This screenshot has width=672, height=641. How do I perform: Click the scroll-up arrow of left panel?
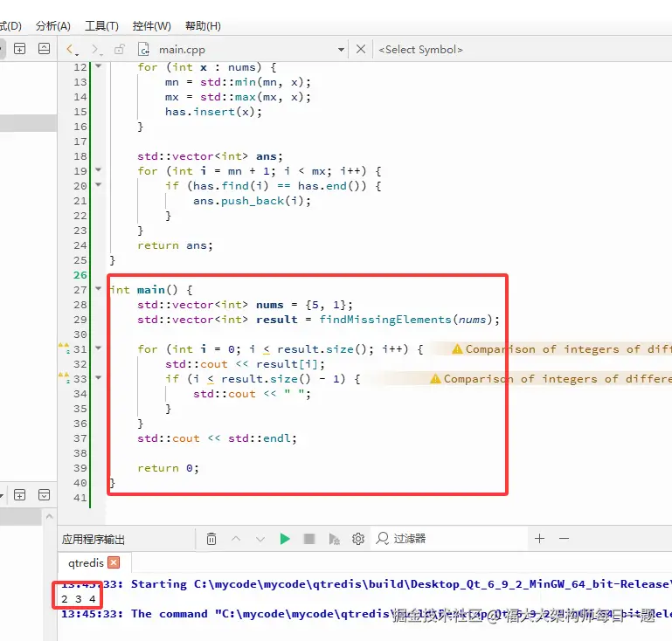(50, 517)
